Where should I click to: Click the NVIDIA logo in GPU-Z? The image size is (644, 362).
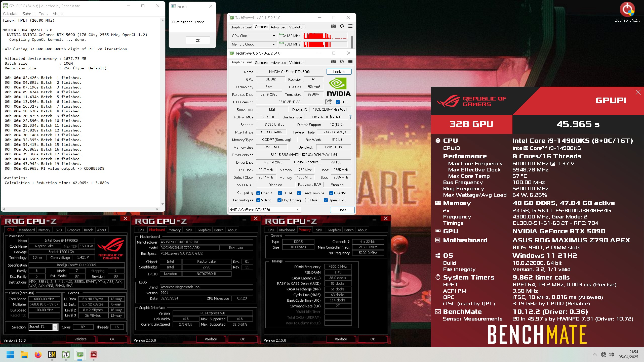coord(338,87)
